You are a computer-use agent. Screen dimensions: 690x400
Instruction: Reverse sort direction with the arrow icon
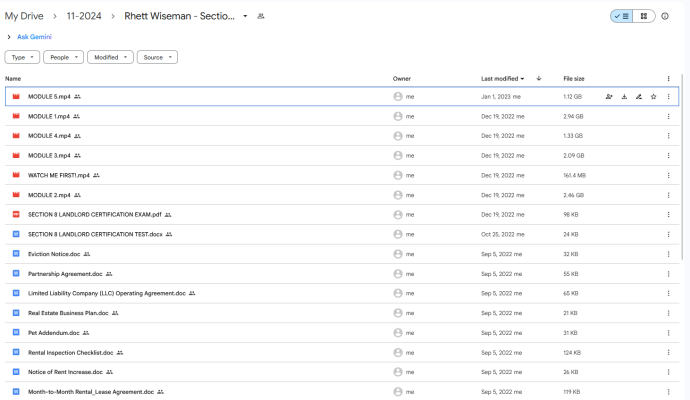(539, 78)
